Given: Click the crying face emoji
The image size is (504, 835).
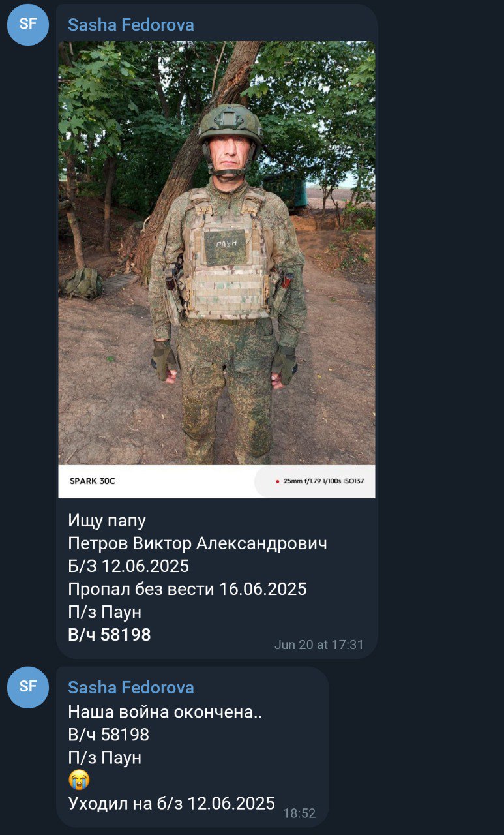Looking at the screenshot, I should tap(78, 780).
